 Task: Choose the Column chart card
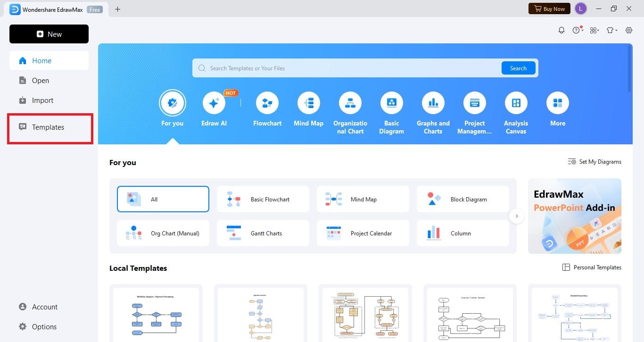[x=463, y=233]
